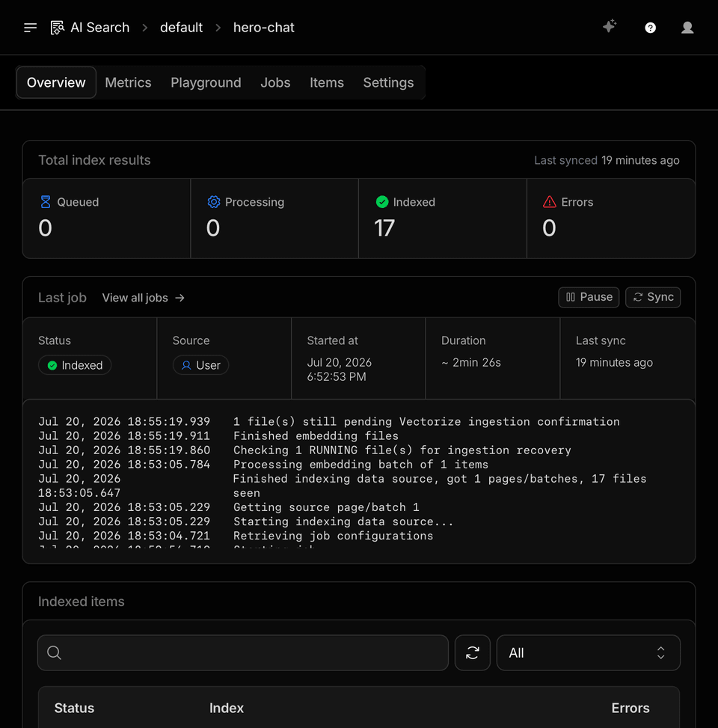Click the Indexed status badge in Last job
The width and height of the screenshot is (718, 728).
(x=75, y=365)
